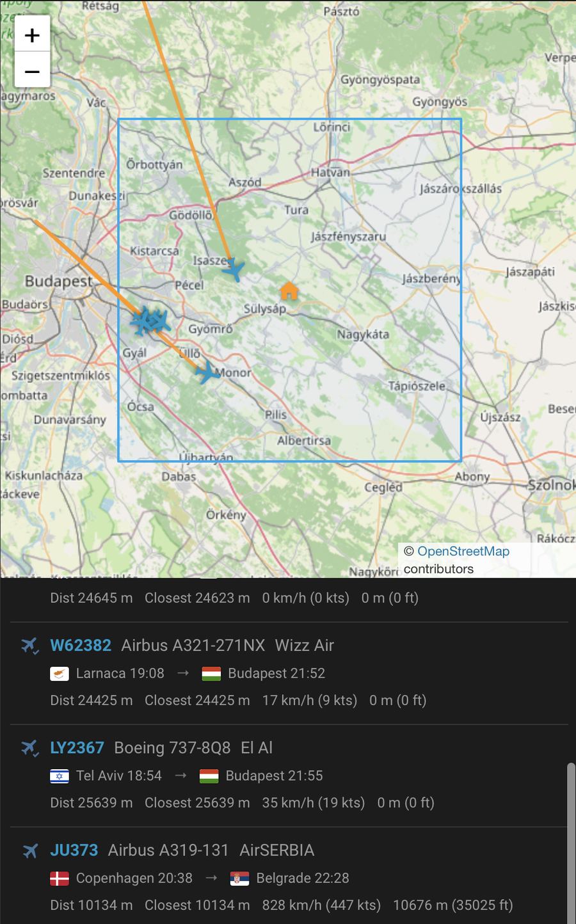Image resolution: width=576 pixels, height=924 pixels.
Task: Click '35 km/h (19 kts)' speed value
Action: pos(314,802)
